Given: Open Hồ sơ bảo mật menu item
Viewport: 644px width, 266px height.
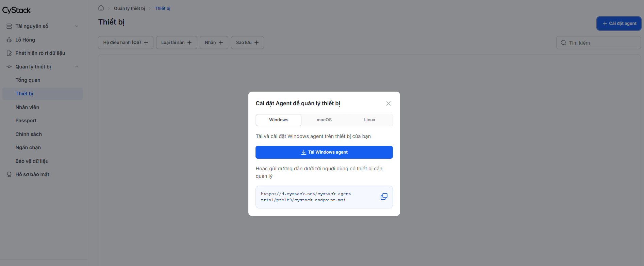Looking at the screenshot, I should tap(43, 174).
